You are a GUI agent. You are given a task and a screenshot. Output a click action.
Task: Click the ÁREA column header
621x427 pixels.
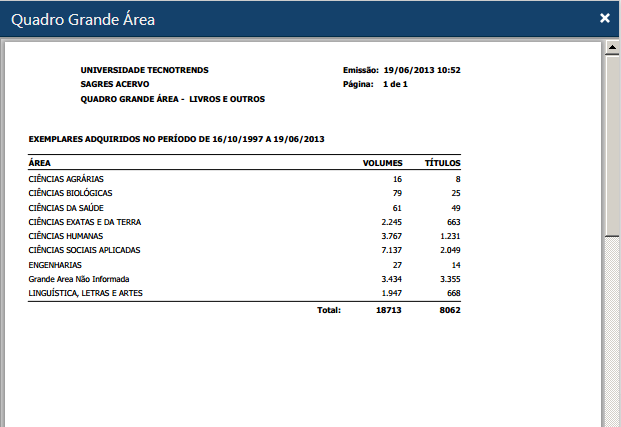pos(40,162)
